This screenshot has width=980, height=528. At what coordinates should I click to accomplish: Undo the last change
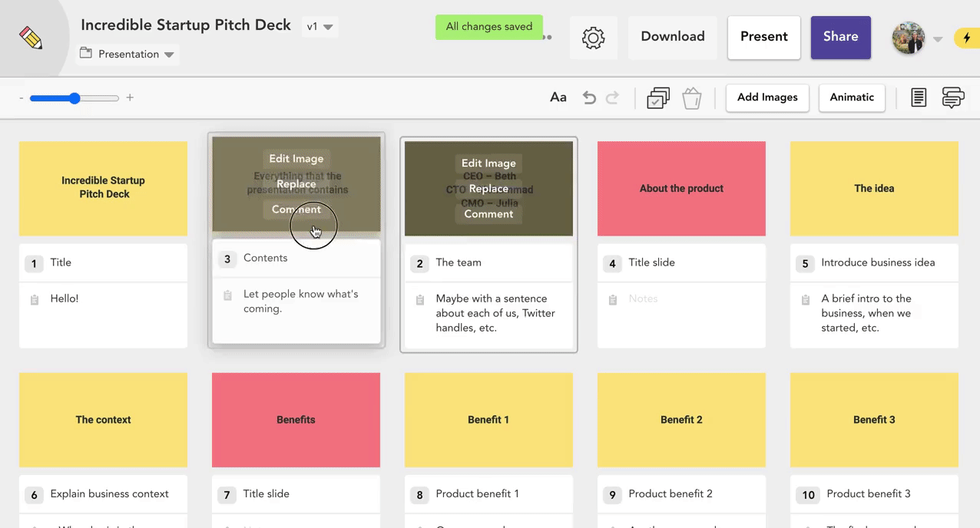coord(589,97)
